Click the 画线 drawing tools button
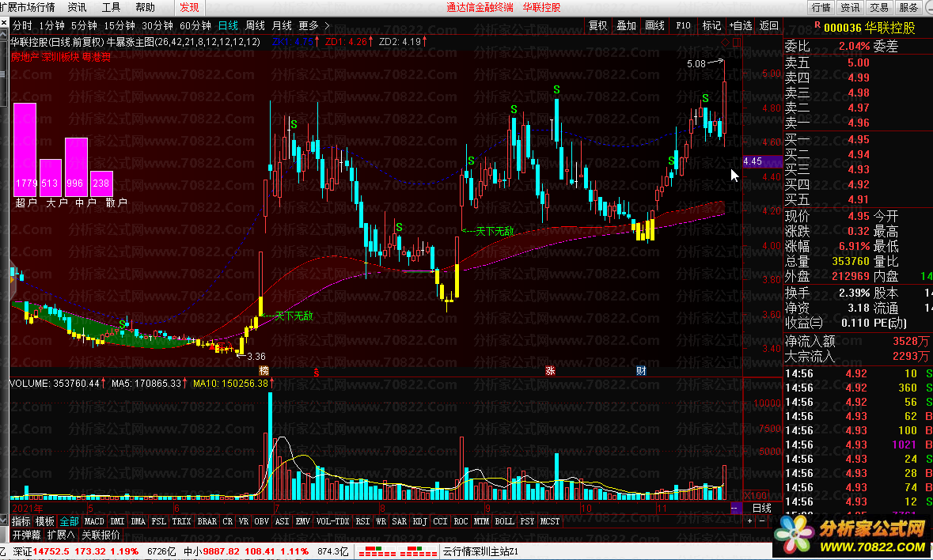The height and width of the screenshot is (560, 933). tap(654, 25)
